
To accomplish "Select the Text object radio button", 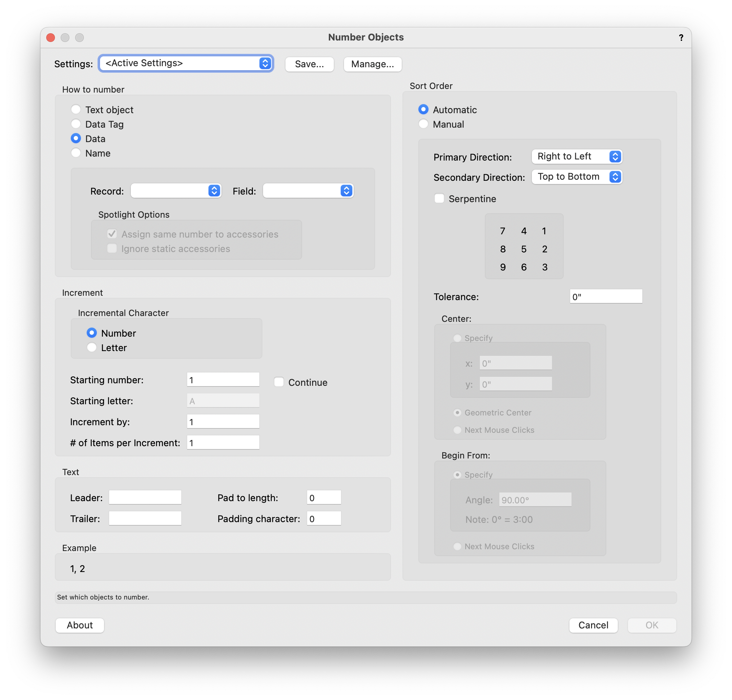I will point(76,110).
